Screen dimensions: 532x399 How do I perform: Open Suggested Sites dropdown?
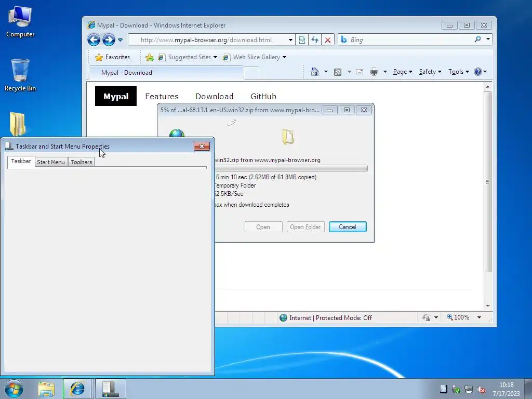click(188, 57)
